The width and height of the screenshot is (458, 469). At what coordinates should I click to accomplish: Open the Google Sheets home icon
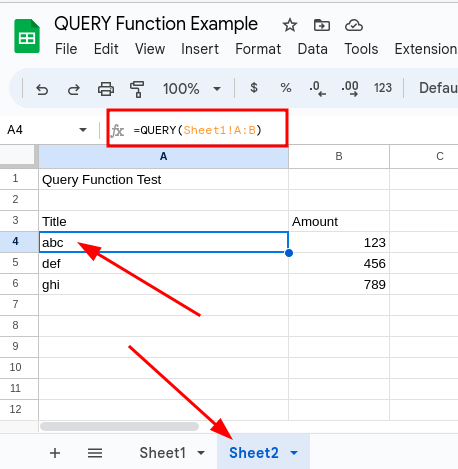coord(27,36)
